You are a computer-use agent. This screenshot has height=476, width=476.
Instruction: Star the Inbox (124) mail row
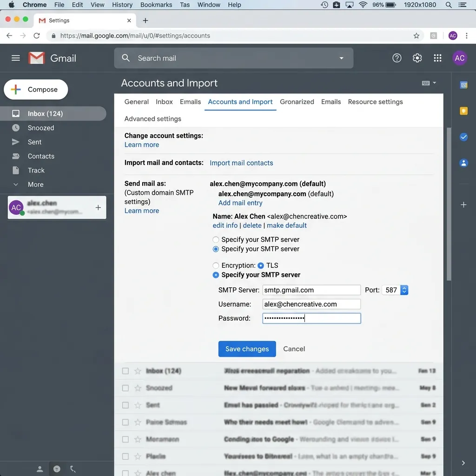click(x=138, y=370)
